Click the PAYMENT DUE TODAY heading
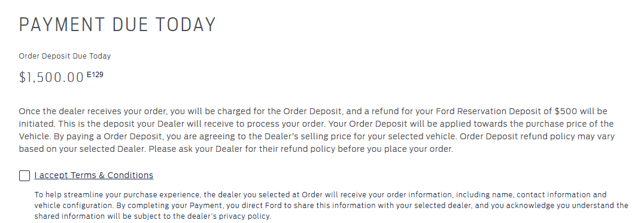The image size is (644, 223). 117,25
